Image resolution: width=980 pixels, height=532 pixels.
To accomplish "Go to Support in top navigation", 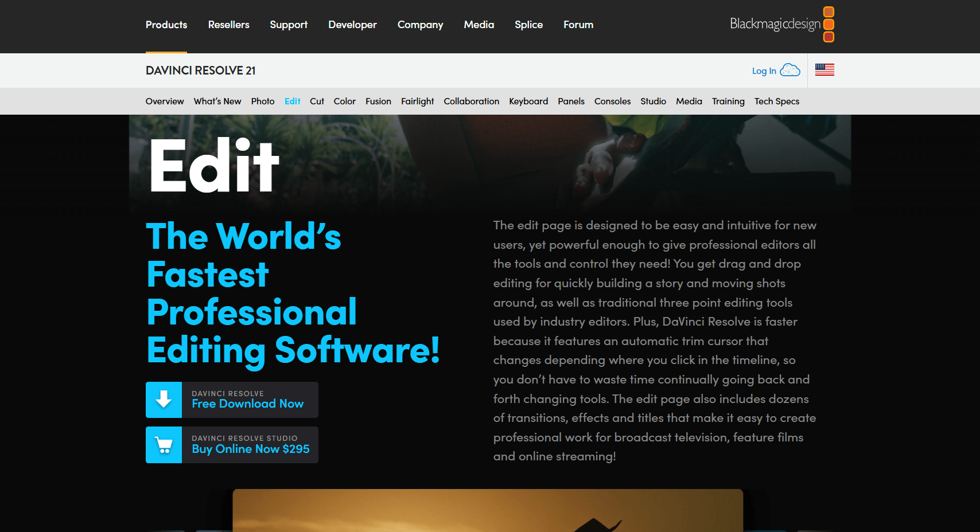I will tap(289, 25).
